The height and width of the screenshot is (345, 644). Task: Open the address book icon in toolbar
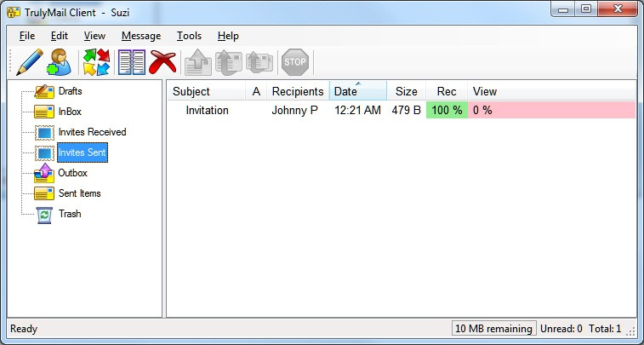pos(131,62)
